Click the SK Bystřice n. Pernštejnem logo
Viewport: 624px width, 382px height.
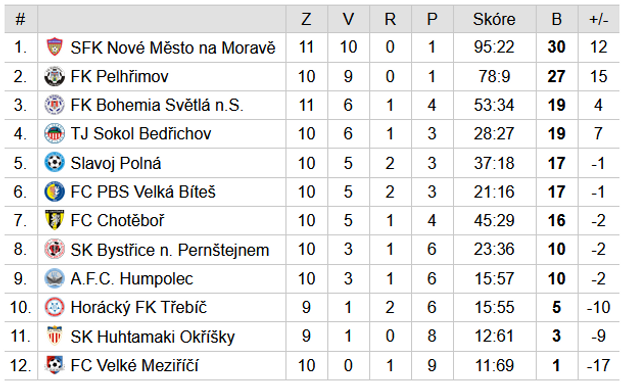(x=55, y=249)
